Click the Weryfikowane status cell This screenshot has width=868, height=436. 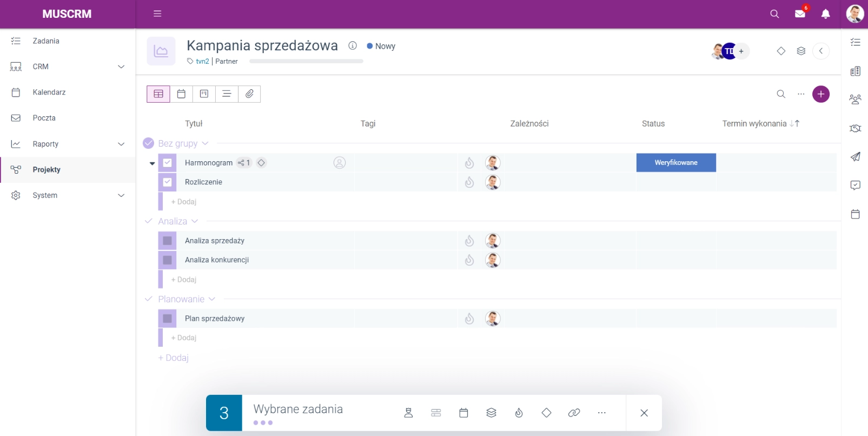pos(676,163)
